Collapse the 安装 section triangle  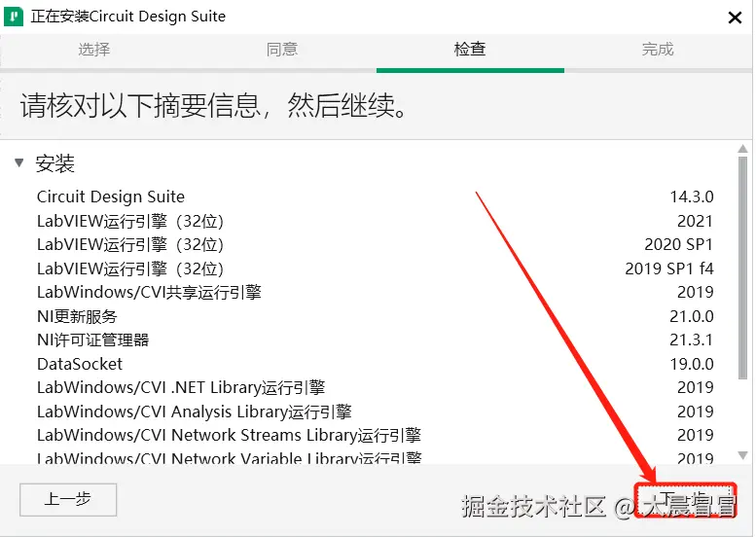[x=19, y=162]
